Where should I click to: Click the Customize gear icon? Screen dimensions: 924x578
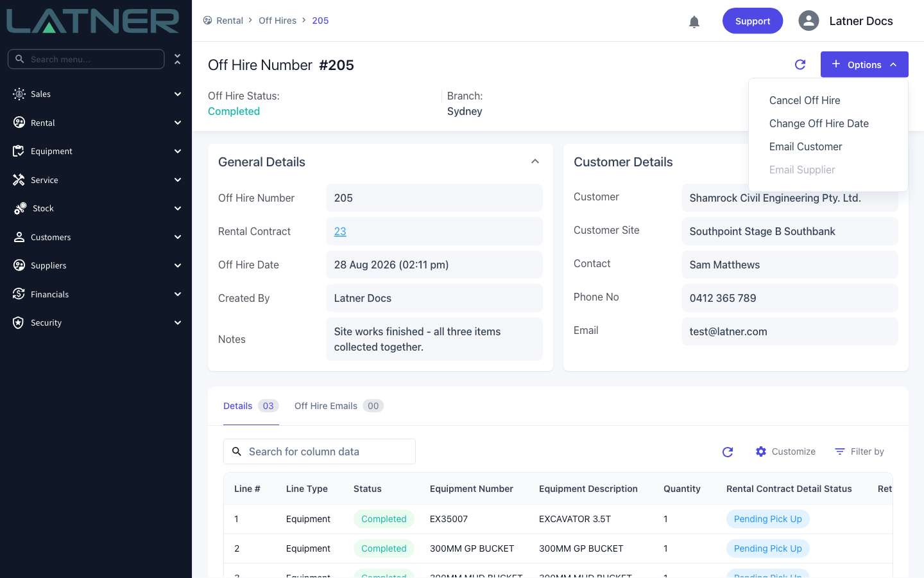pyautogui.click(x=761, y=451)
